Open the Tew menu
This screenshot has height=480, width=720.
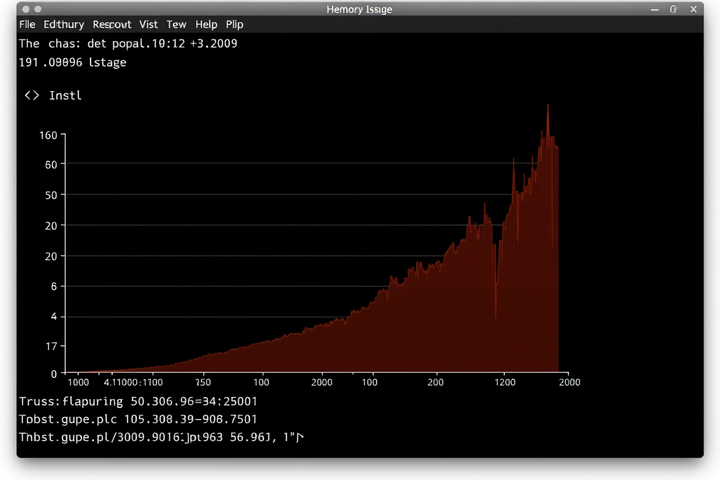(x=176, y=24)
